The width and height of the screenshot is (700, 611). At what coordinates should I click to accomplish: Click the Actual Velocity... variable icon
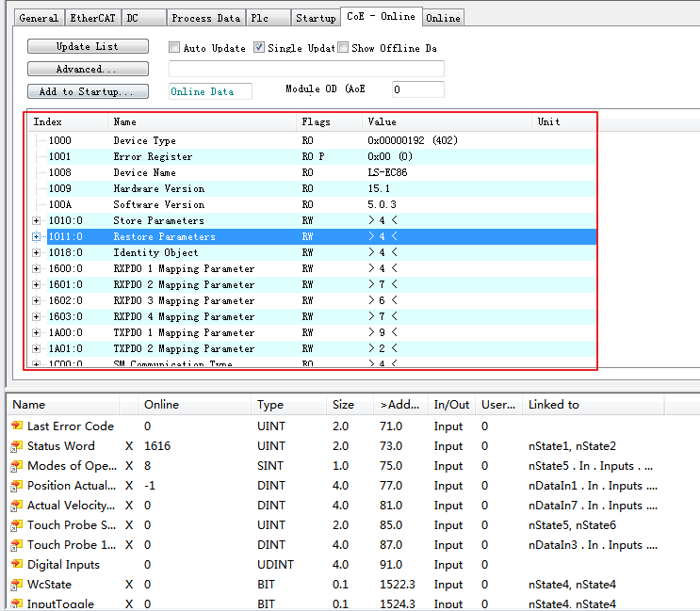17,506
